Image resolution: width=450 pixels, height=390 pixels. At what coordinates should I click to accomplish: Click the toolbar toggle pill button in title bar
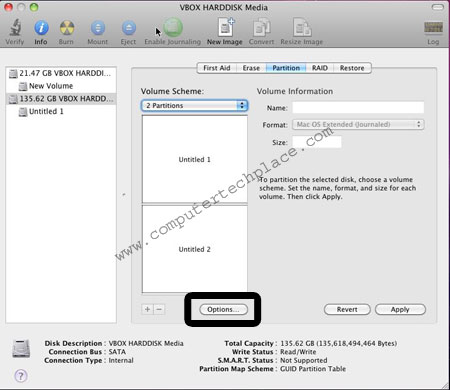437,7
